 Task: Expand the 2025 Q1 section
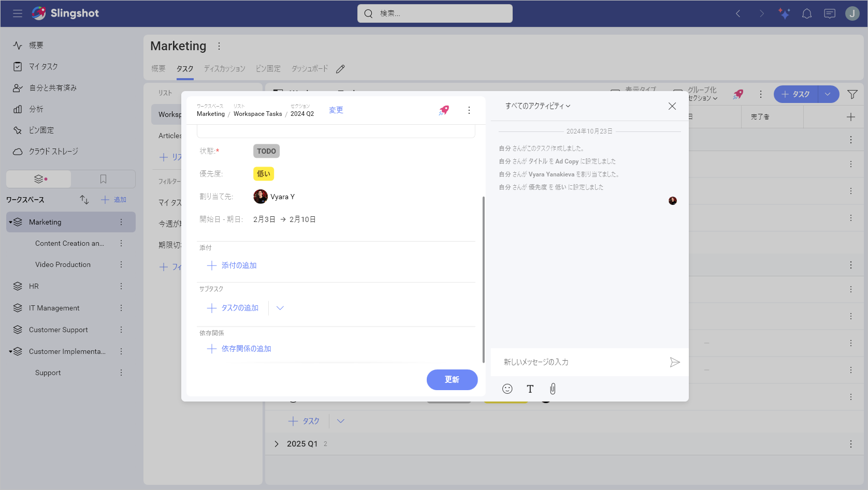click(x=277, y=444)
